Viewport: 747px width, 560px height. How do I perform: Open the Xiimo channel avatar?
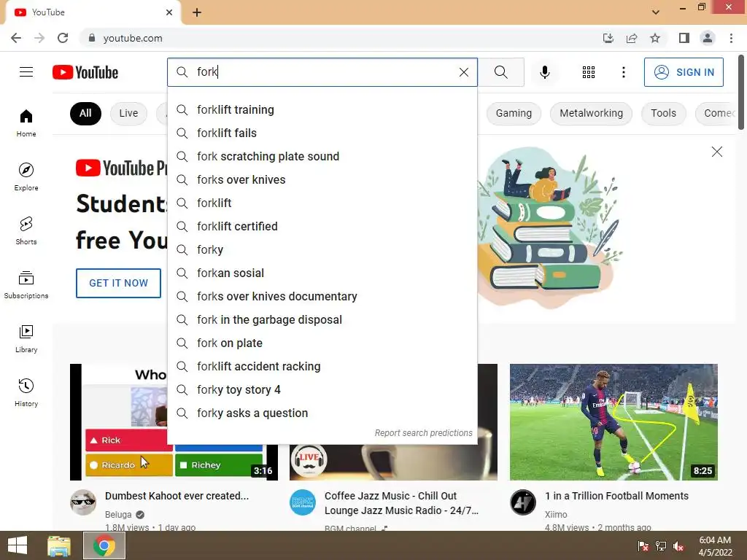[x=522, y=502]
